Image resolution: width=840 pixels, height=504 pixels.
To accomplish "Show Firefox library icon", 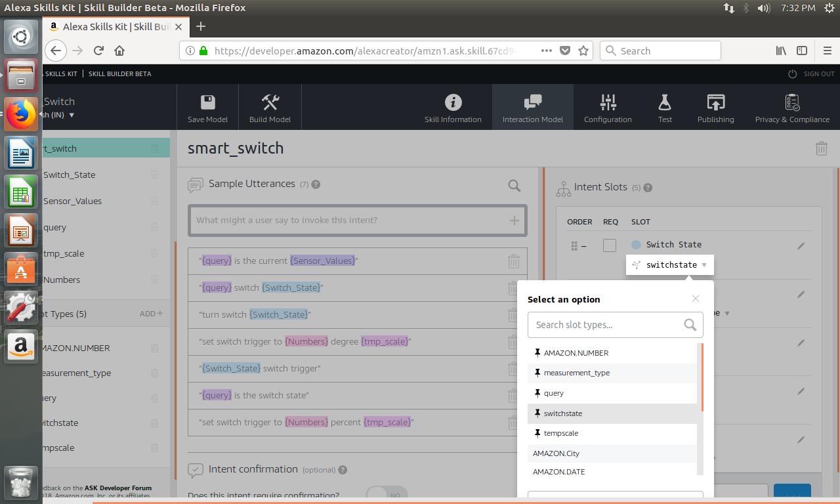I will pyautogui.click(x=781, y=51).
